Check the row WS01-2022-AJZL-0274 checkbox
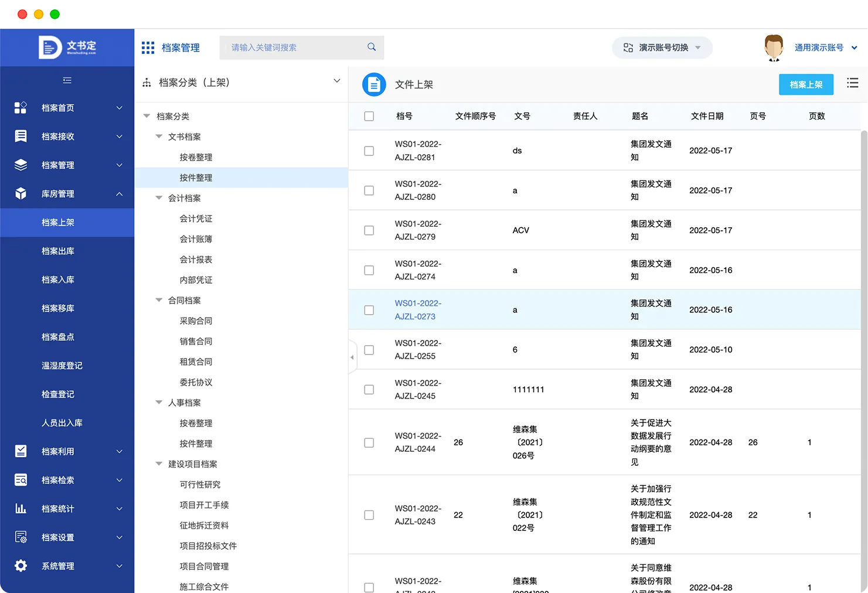This screenshot has width=868, height=593. [369, 270]
